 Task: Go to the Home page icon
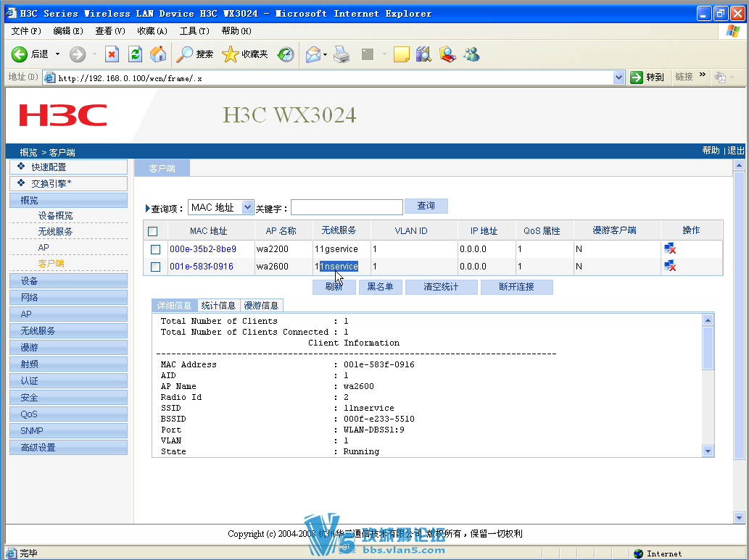coord(158,54)
